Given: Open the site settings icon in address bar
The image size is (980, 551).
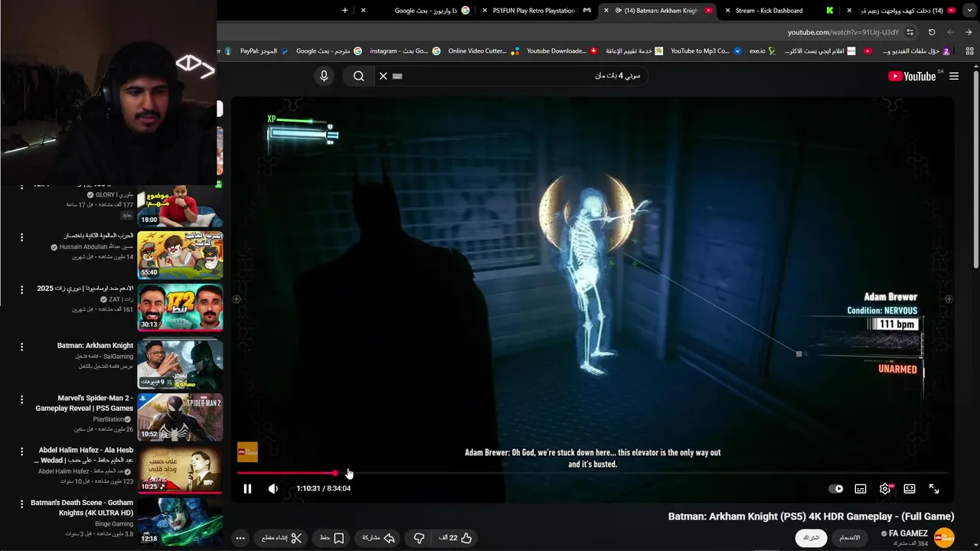Looking at the screenshot, I should 910,32.
